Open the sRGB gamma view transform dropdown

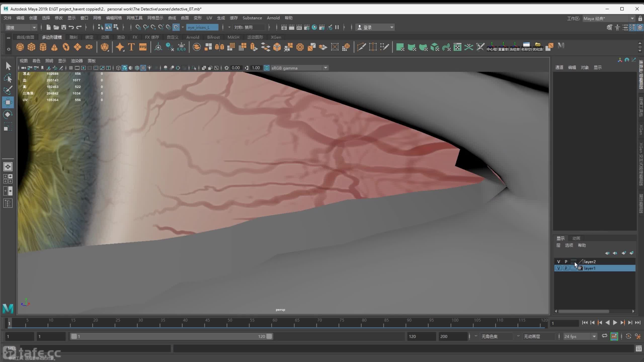click(x=299, y=68)
